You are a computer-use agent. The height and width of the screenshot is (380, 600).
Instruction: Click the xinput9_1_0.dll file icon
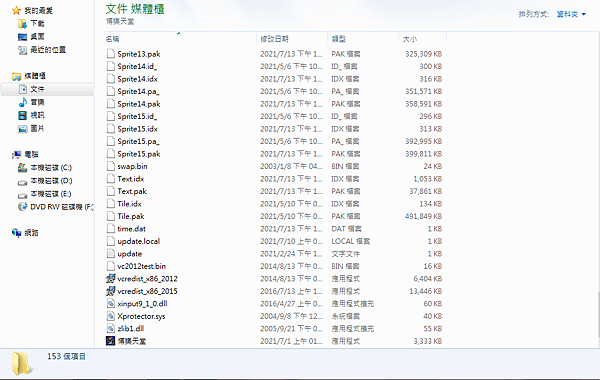[111, 303]
